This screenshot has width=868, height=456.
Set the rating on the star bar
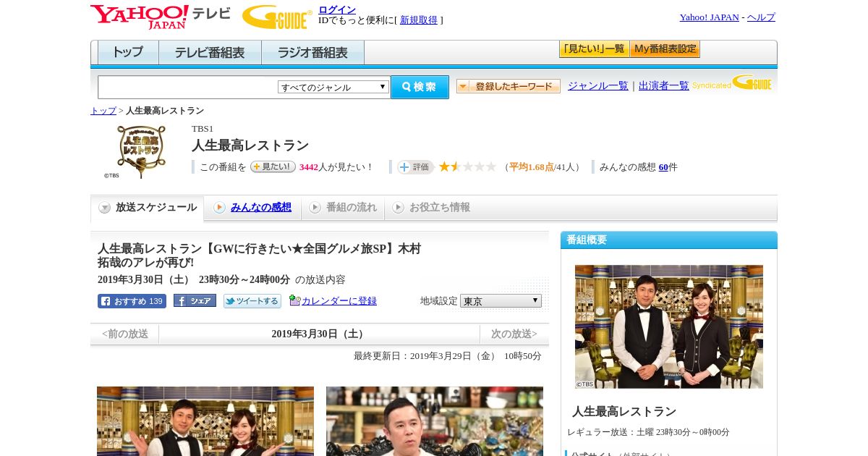(x=467, y=166)
